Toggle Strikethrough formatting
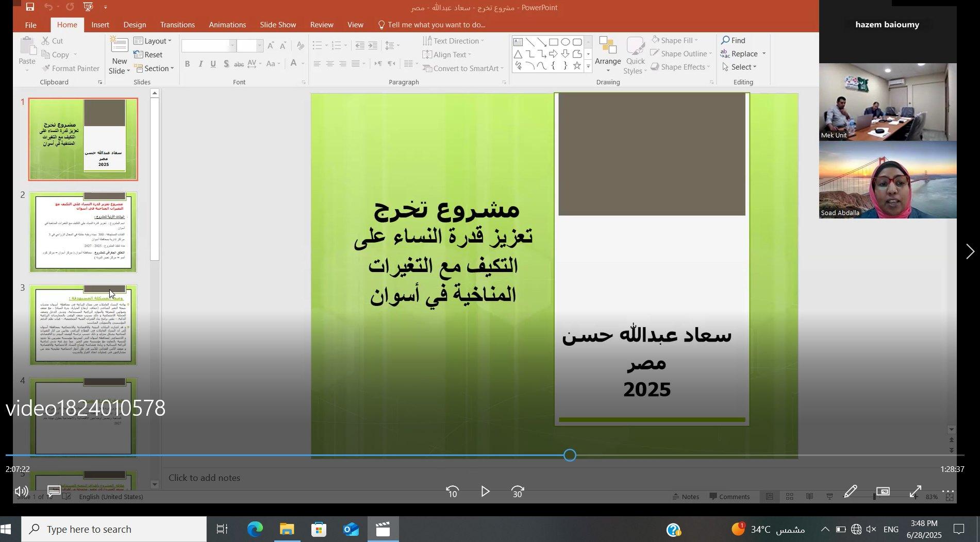 (239, 64)
